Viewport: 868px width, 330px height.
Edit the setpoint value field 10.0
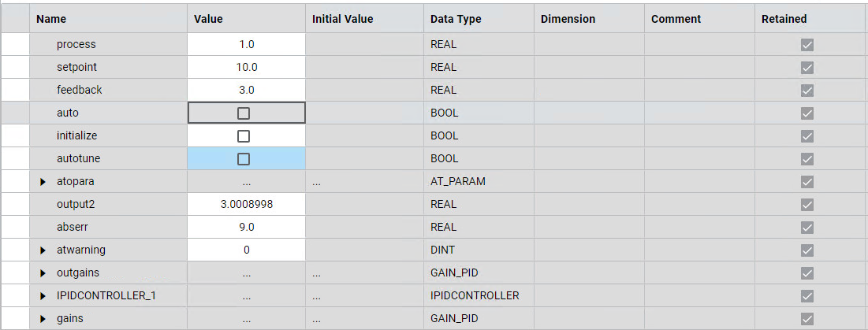click(247, 68)
